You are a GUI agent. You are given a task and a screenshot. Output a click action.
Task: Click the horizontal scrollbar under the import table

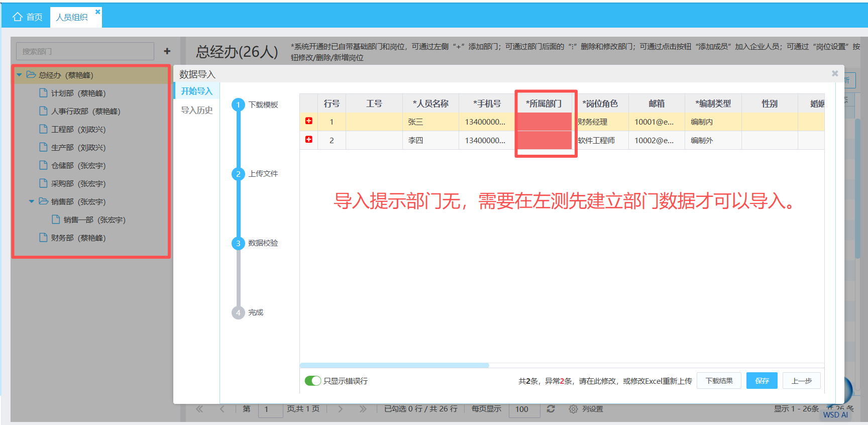click(x=394, y=365)
